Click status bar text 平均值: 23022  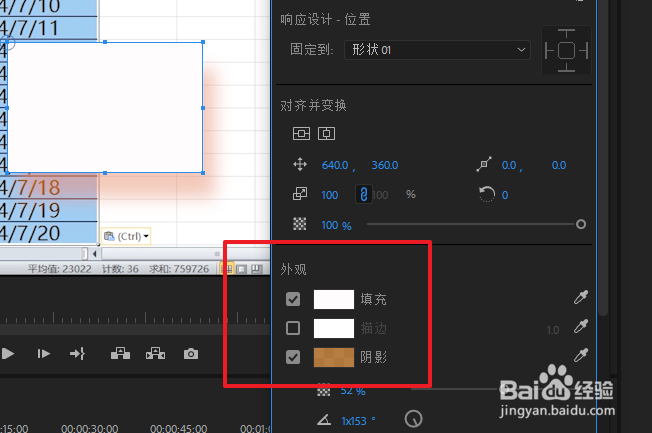(x=60, y=269)
